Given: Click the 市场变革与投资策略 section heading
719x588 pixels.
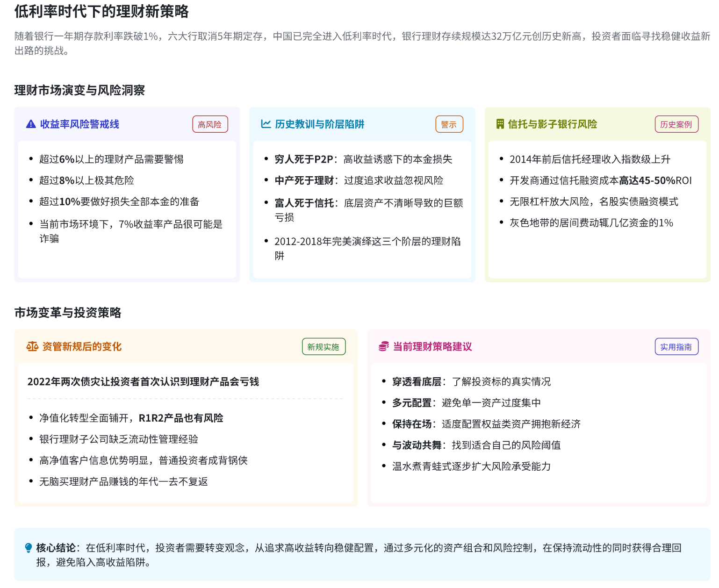Looking at the screenshot, I should click(68, 313).
